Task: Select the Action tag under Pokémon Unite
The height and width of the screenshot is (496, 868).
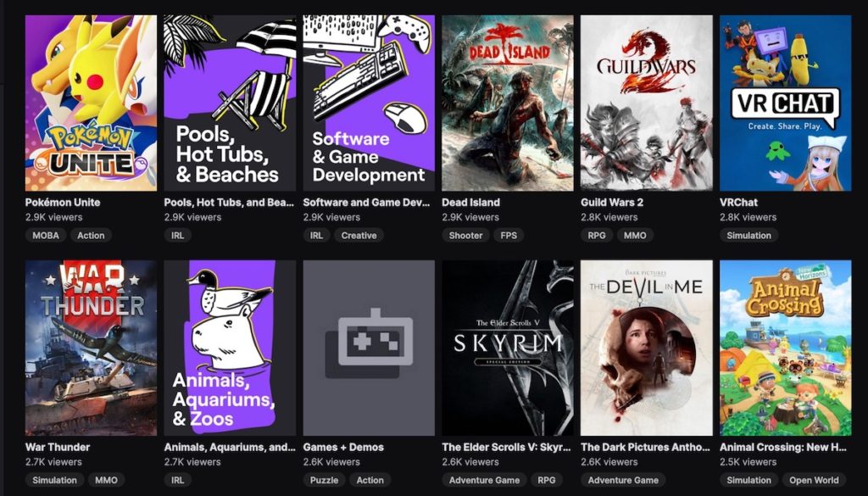Action: click(x=91, y=235)
